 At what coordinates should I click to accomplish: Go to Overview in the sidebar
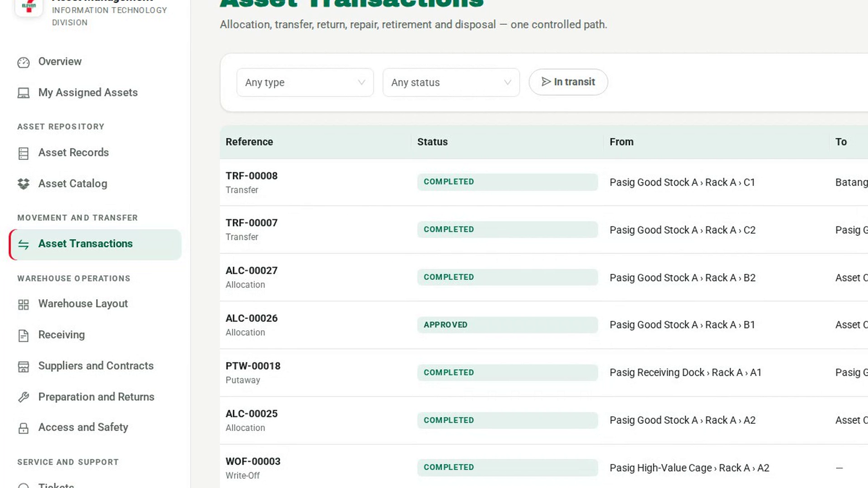[95, 62]
